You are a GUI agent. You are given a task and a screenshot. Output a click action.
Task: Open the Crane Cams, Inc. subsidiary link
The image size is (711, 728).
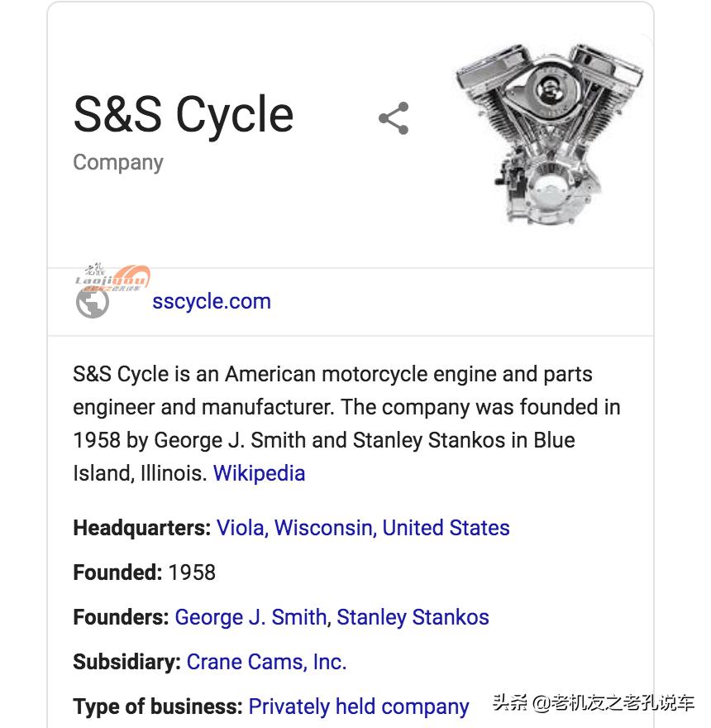pyautogui.click(x=266, y=662)
